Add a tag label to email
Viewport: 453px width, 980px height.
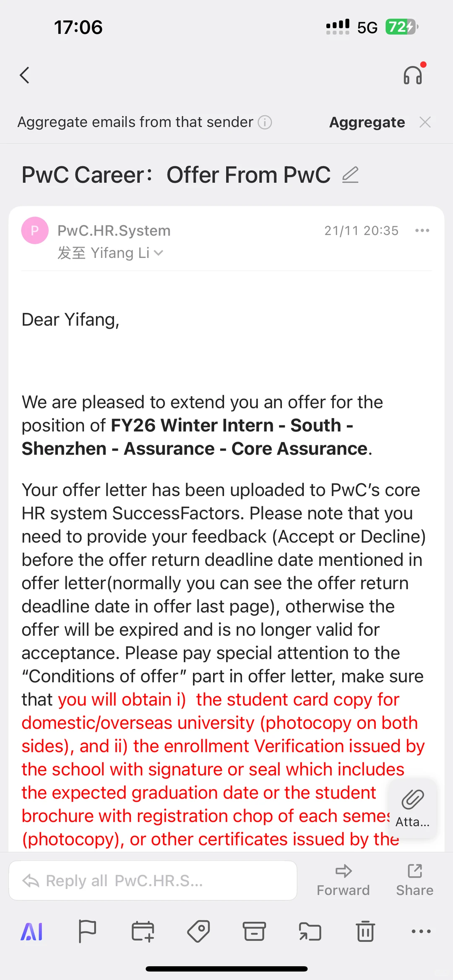[x=198, y=931]
